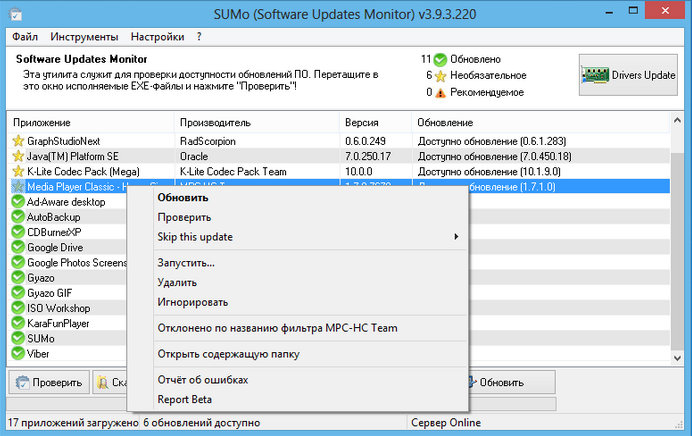Click the green check icon beside CDBurnerXP
692x436 pixels.
click(18, 232)
